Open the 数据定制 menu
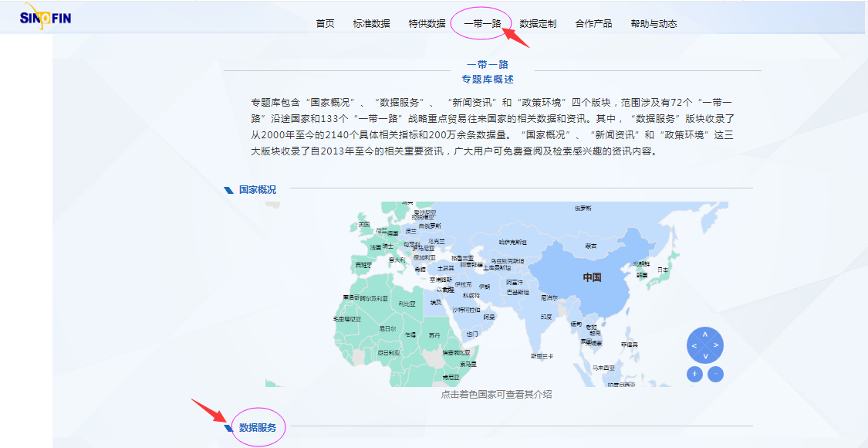Image resolution: width=868 pixels, height=448 pixels. point(538,24)
